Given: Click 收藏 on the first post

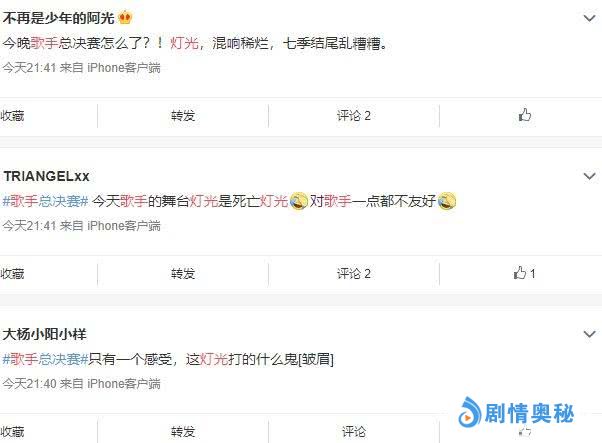Looking at the screenshot, I should coord(12,116).
